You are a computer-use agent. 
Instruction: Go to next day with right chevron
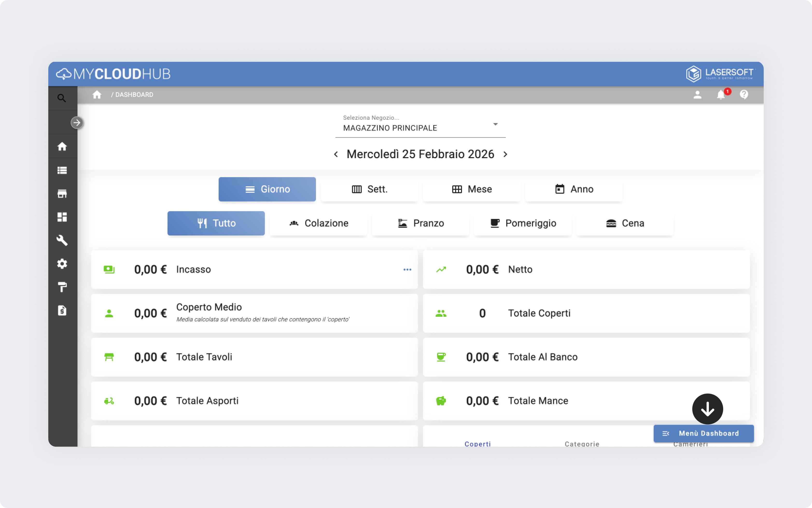click(505, 154)
